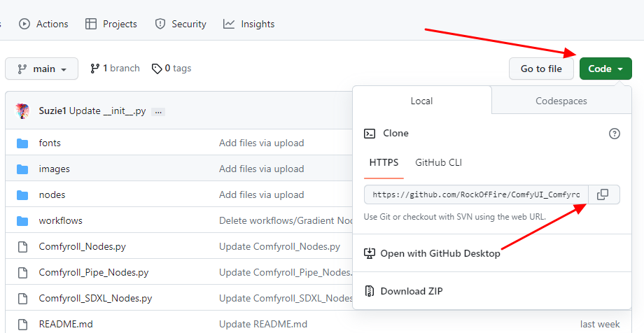This screenshot has height=333, width=644.
Task: Expand commit details ellipsis button
Action: tap(158, 112)
